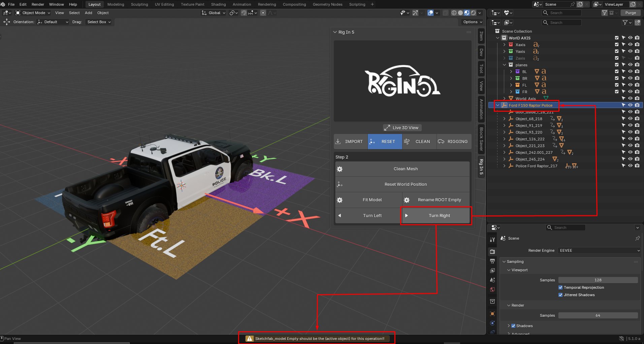Click Reset World Position button
This screenshot has width=644, height=344.
tap(402, 184)
